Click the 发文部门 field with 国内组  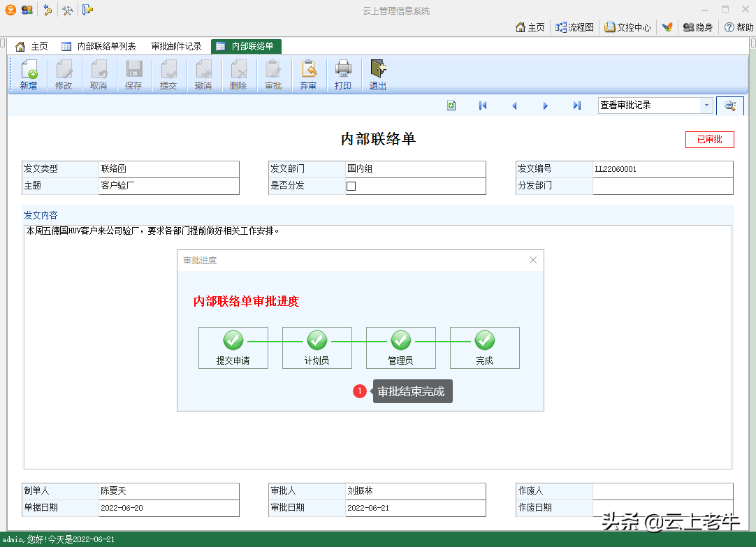coord(416,169)
